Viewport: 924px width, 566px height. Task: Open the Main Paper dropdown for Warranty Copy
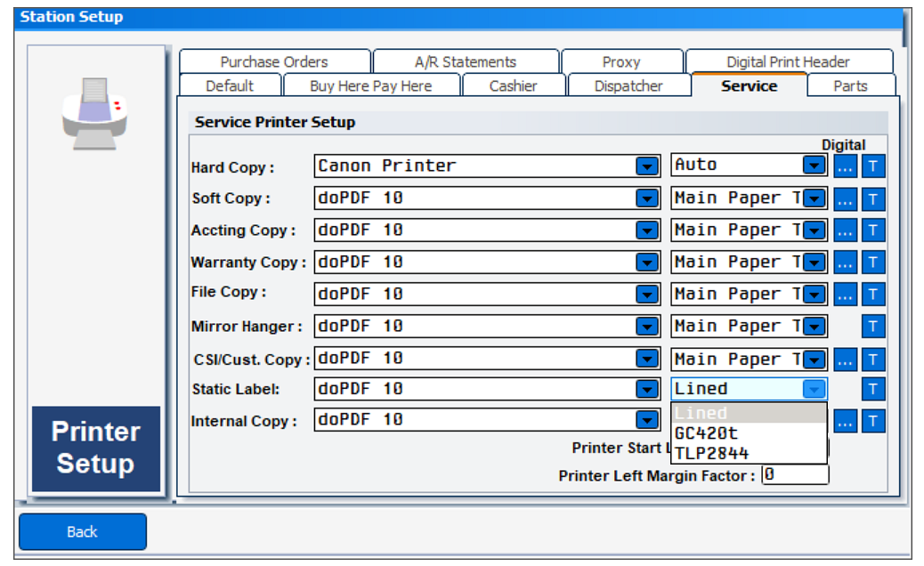815,263
